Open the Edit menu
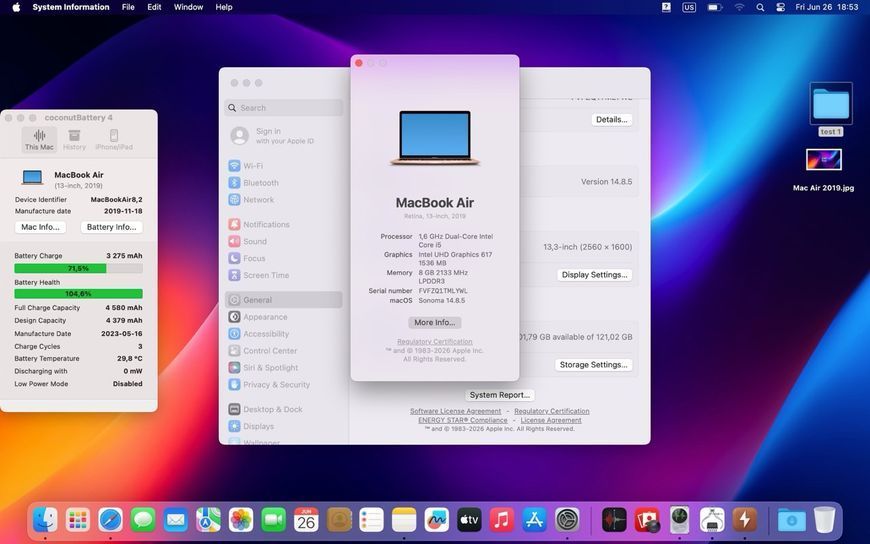This screenshot has width=870, height=544. [154, 7]
